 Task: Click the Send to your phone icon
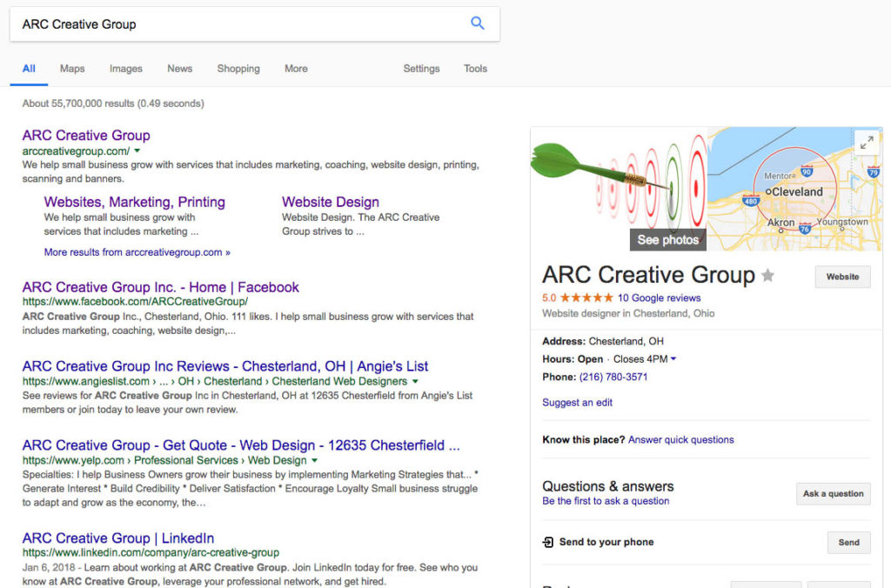pyautogui.click(x=548, y=542)
